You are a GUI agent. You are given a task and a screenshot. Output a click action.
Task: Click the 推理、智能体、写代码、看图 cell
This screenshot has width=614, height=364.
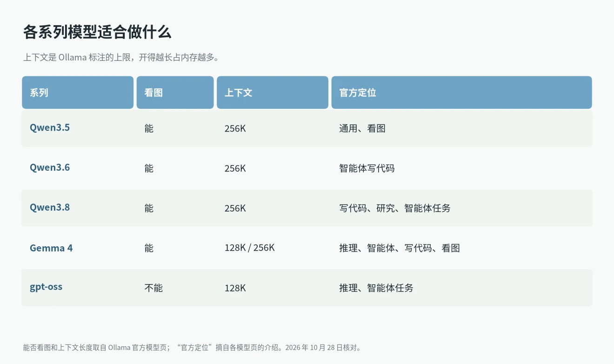click(x=400, y=248)
